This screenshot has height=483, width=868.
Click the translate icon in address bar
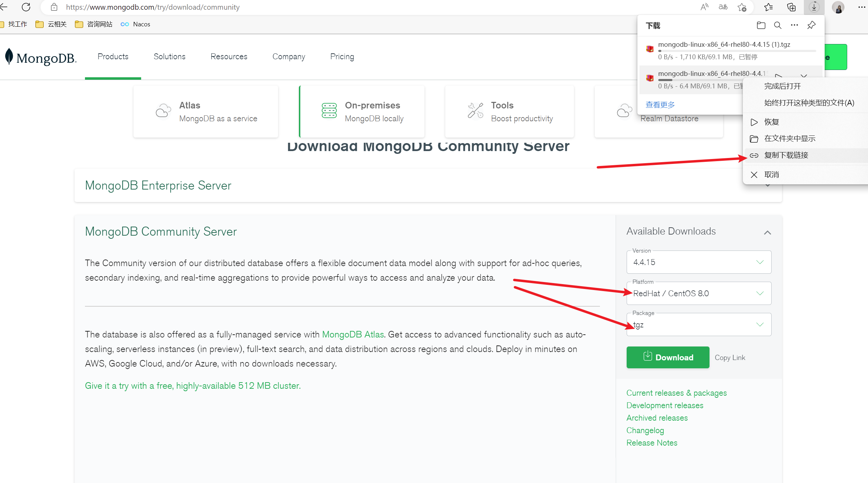pyautogui.click(x=723, y=7)
